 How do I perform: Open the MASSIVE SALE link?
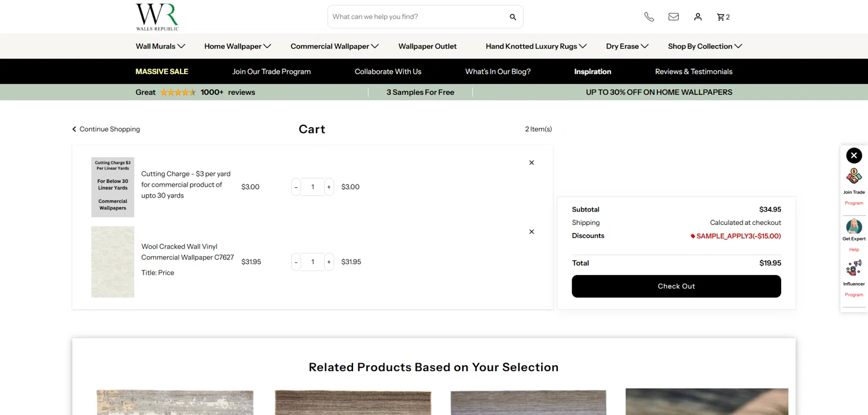tap(162, 72)
